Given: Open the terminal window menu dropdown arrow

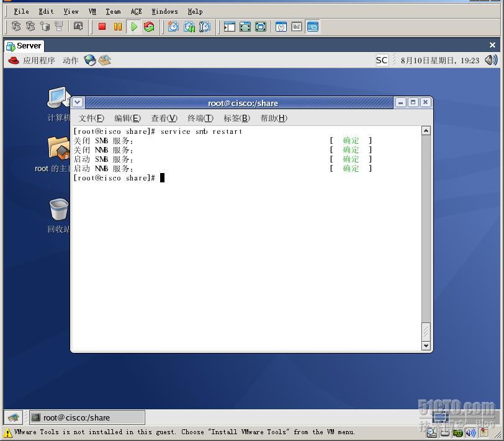Looking at the screenshot, I should (x=78, y=102).
